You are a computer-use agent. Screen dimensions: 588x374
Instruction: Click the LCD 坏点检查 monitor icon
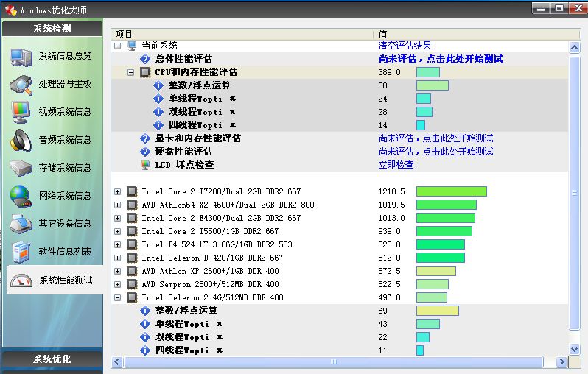[x=145, y=164]
